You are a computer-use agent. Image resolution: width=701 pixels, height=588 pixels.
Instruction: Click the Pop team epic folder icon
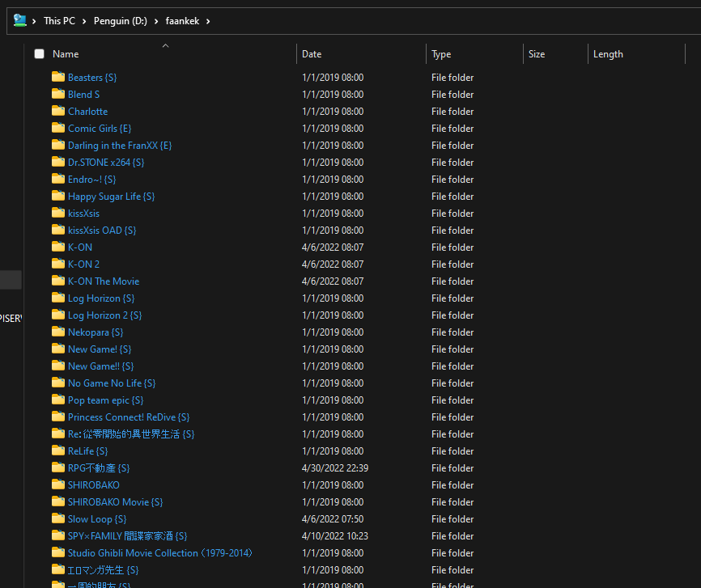(x=58, y=400)
